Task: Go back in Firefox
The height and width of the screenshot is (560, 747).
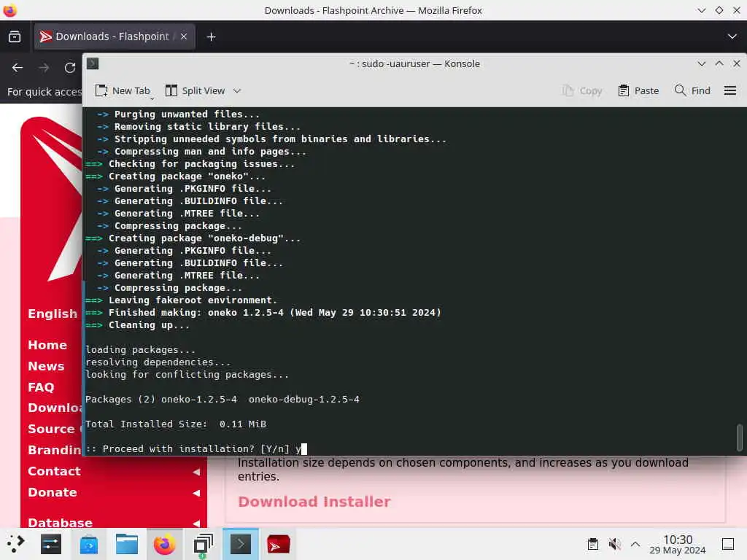Action: click(x=18, y=68)
